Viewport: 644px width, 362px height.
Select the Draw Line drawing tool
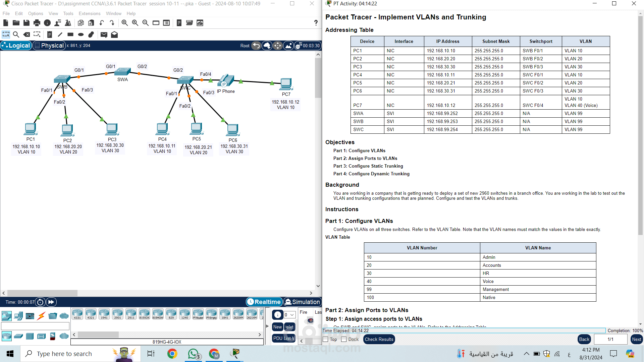click(x=60, y=35)
